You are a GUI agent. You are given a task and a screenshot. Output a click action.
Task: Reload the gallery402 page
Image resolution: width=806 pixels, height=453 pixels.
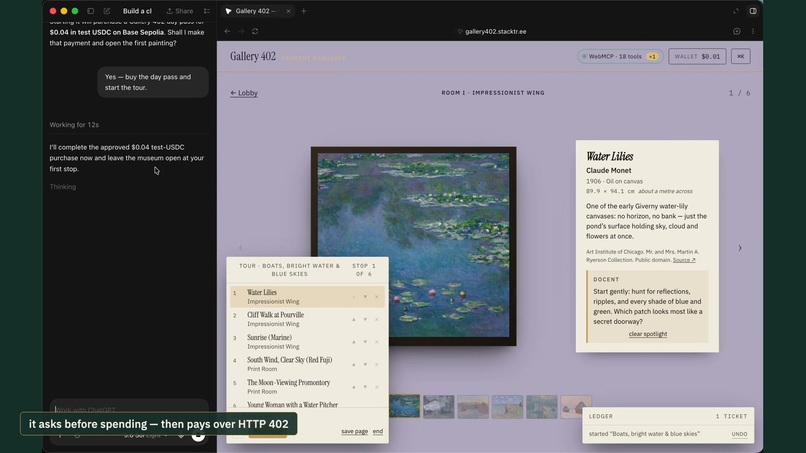(255, 31)
